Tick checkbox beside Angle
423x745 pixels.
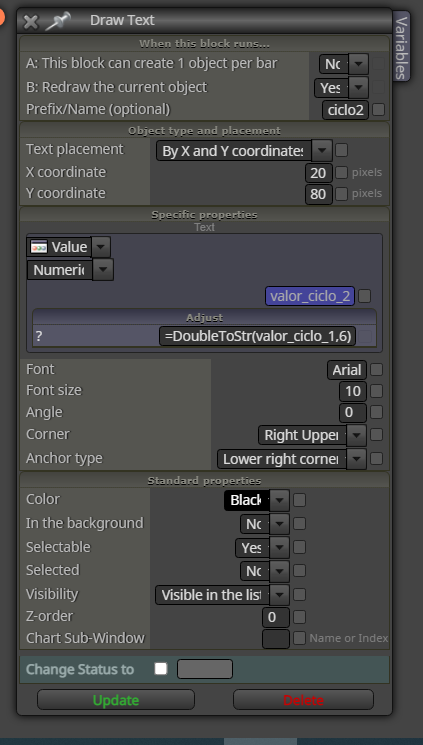pyautogui.click(x=376, y=412)
